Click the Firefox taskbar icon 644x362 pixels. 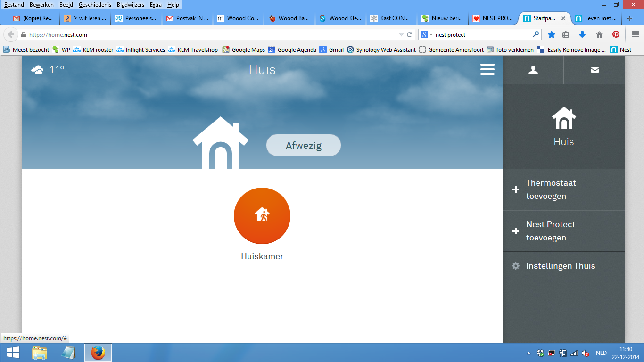[x=98, y=353]
